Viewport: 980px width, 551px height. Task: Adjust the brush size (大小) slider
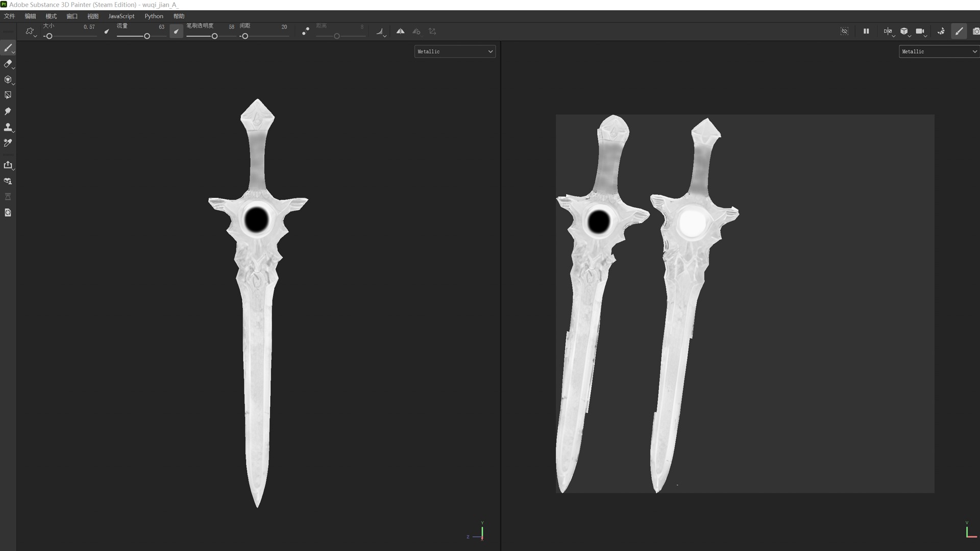pos(70,36)
